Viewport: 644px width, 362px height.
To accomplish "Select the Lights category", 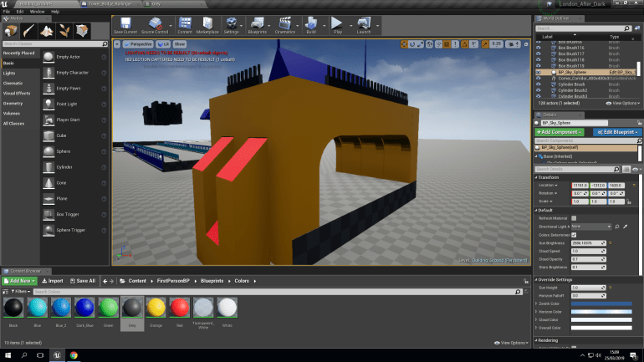I will tap(9, 73).
